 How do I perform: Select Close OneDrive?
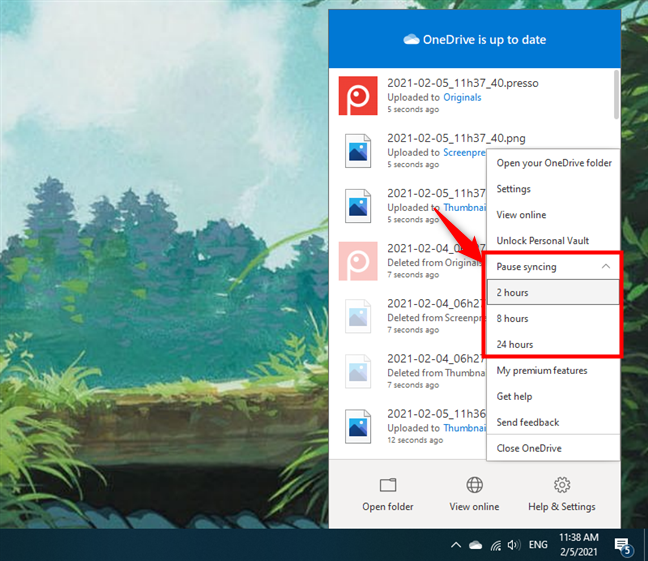pyautogui.click(x=553, y=448)
